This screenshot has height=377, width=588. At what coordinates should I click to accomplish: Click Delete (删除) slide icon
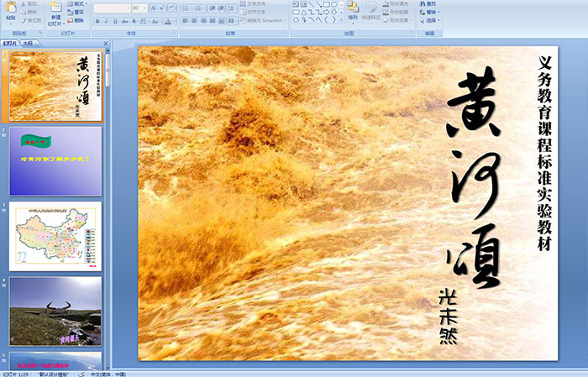point(70,21)
